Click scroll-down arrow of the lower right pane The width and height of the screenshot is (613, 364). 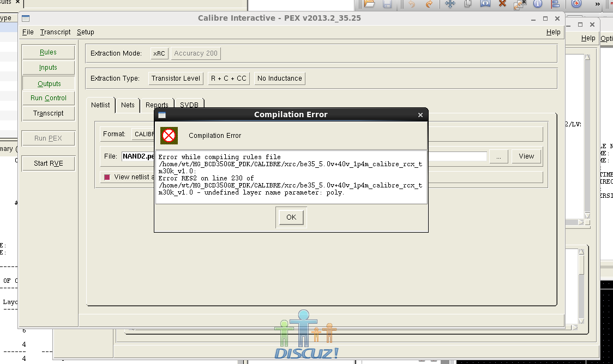coord(581,321)
